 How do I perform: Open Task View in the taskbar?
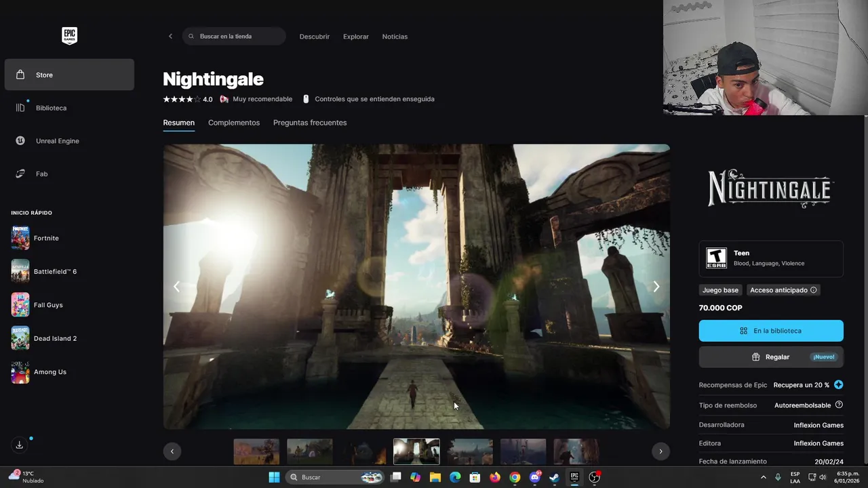[x=396, y=477]
